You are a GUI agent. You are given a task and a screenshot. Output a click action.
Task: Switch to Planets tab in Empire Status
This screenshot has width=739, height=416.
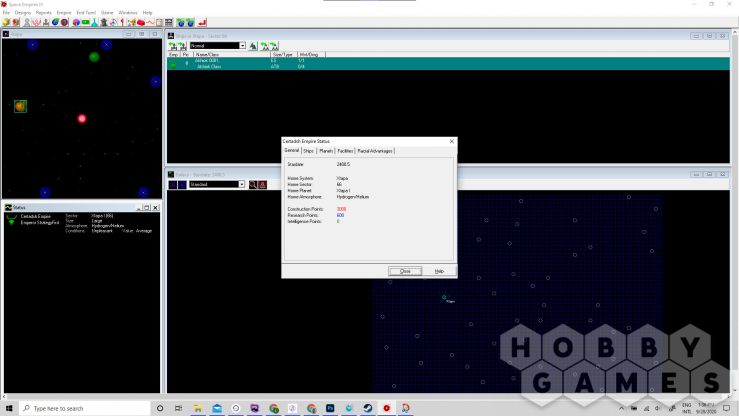(x=326, y=151)
